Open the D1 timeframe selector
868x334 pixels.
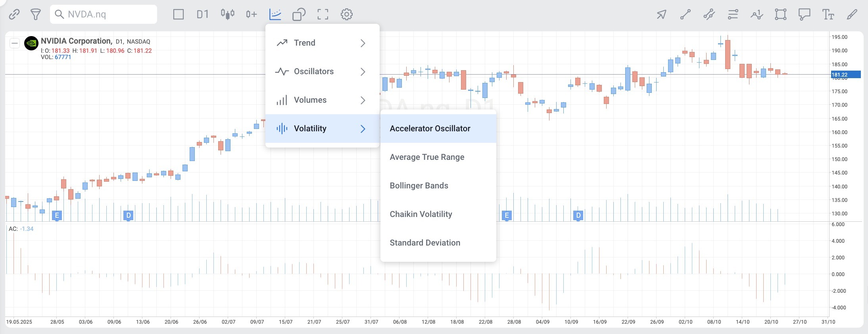tap(202, 15)
